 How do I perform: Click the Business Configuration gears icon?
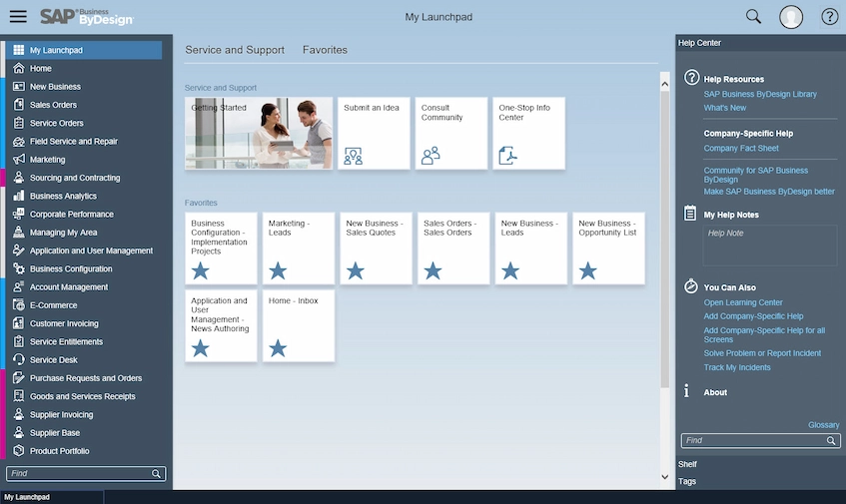[18, 268]
